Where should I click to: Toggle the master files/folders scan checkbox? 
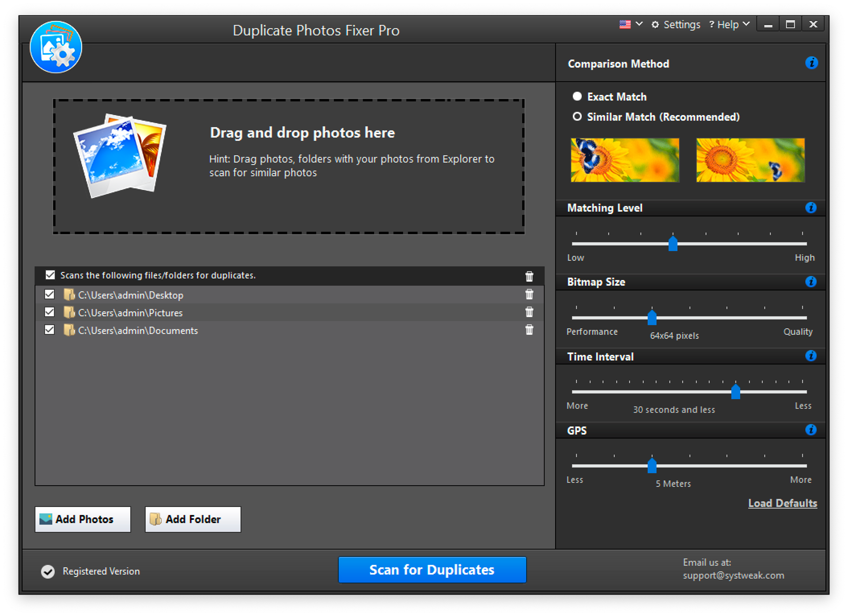pyautogui.click(x=49, y=275)
